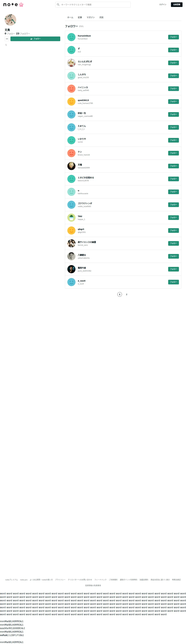Click the ログイン link

tap(163, 4)
